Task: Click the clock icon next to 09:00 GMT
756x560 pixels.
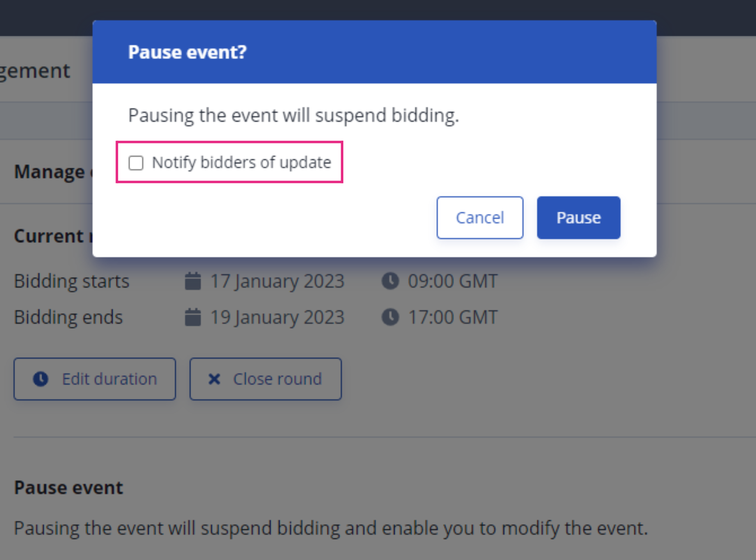Action: click(x=390, y=281)
